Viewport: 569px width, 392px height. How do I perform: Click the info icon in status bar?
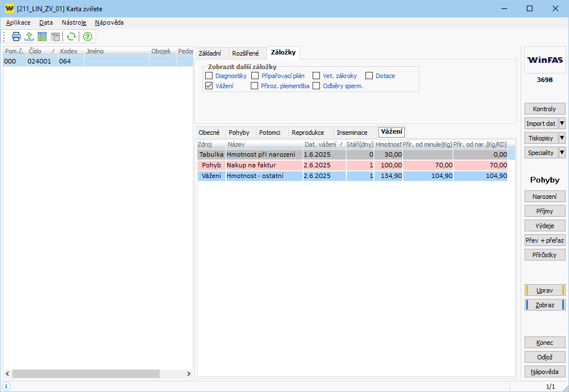tap(6, 386)
